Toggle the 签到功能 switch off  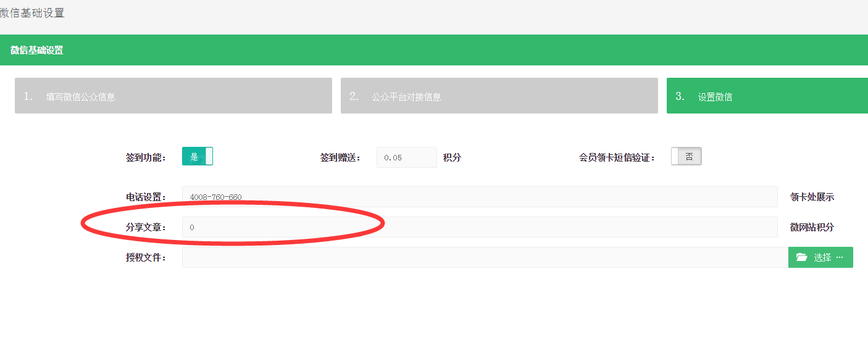[x=198, y=157]
